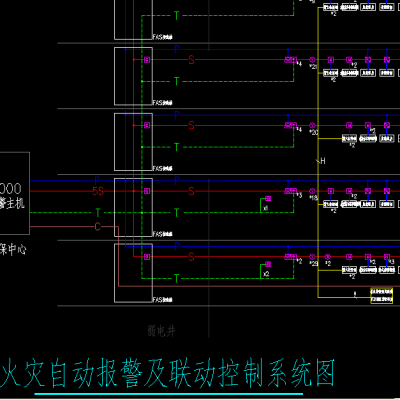Pick the circular detector symbol marked *18

click(x=312, y=191)
